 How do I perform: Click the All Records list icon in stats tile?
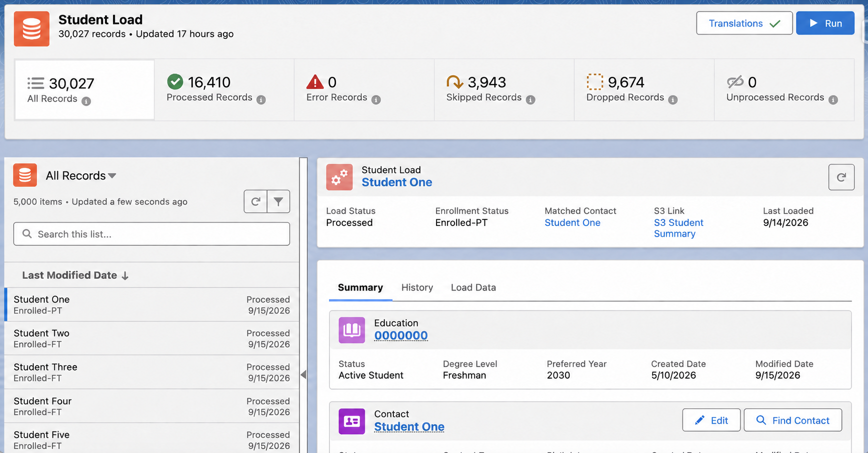pyautogui.click(x=36, y=83)
